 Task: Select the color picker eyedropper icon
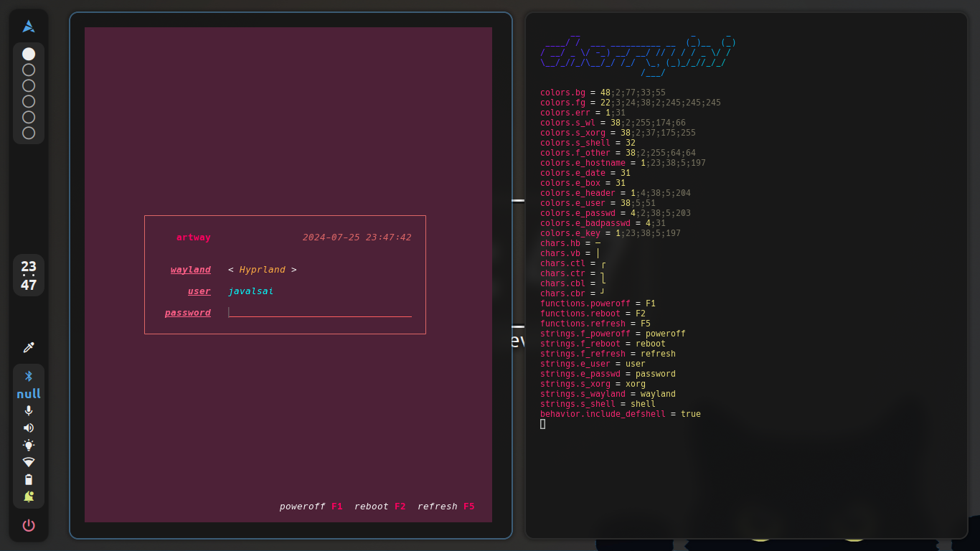point(29,347)
